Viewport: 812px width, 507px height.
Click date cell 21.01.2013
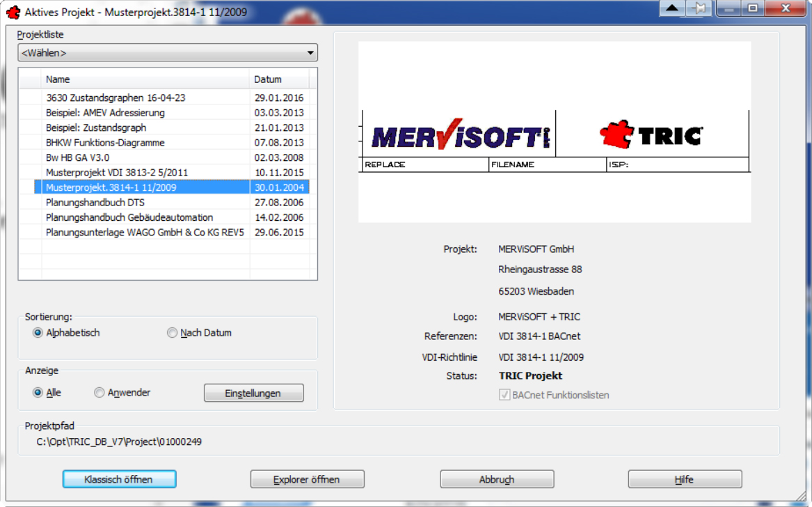279,127
